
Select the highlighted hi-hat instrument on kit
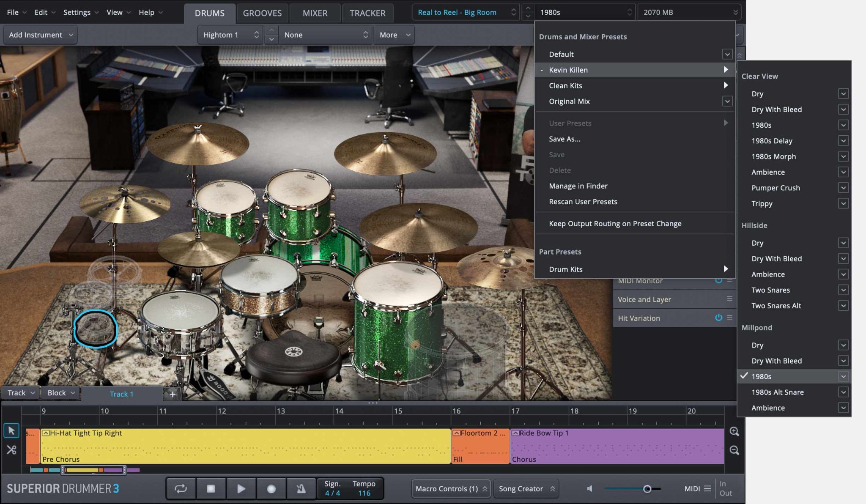[96, 329]
